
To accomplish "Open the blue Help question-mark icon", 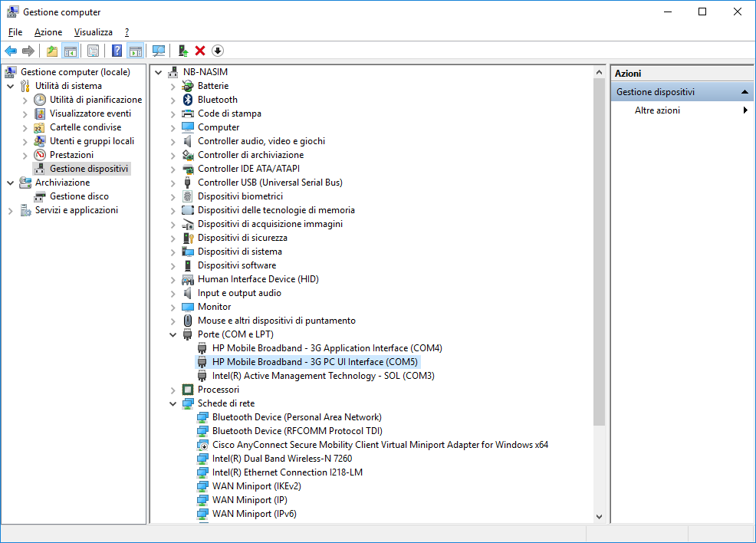I will tap(117, 51).
